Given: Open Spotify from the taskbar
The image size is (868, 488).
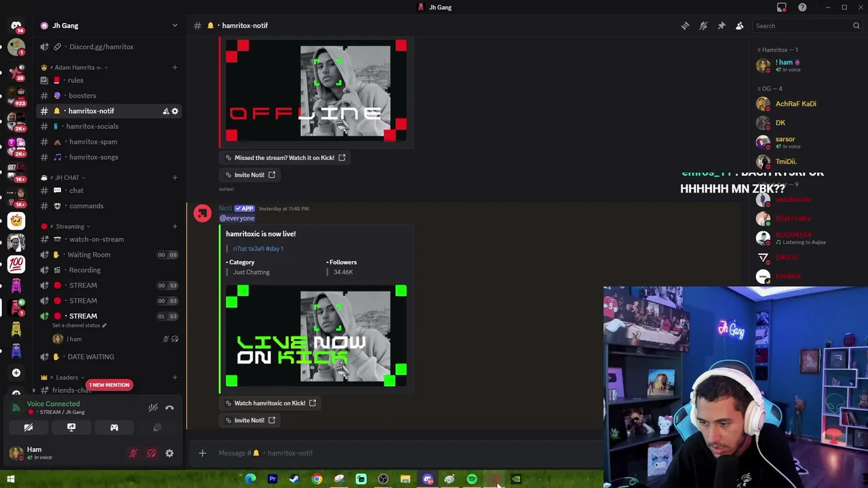Looking at the screenshot, I should [x=472, y=479].
